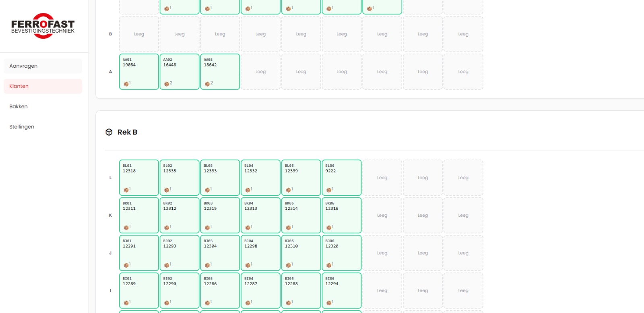Click the last Leeg slot in row L
This screenshot has height=313, width=644.
tap(463, 178)
